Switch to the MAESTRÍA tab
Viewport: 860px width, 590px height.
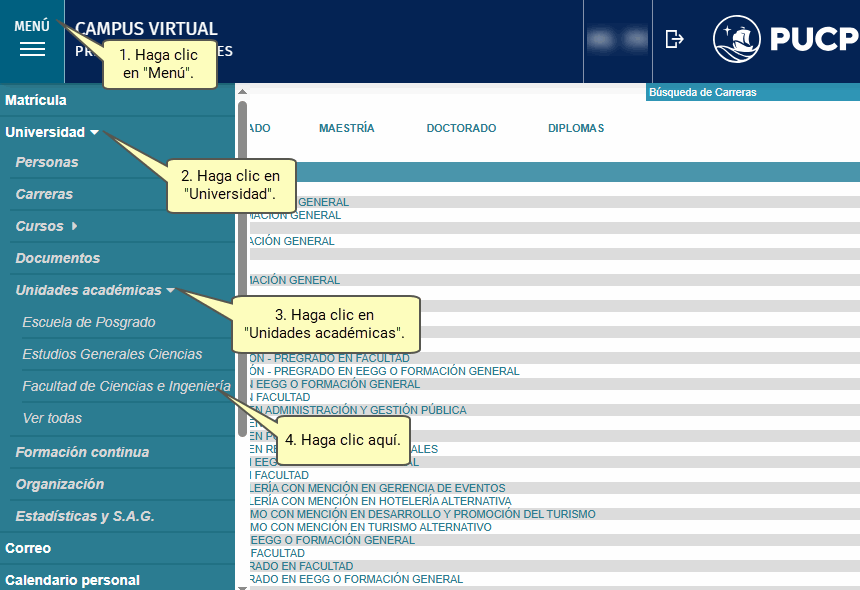coord(347,128)
